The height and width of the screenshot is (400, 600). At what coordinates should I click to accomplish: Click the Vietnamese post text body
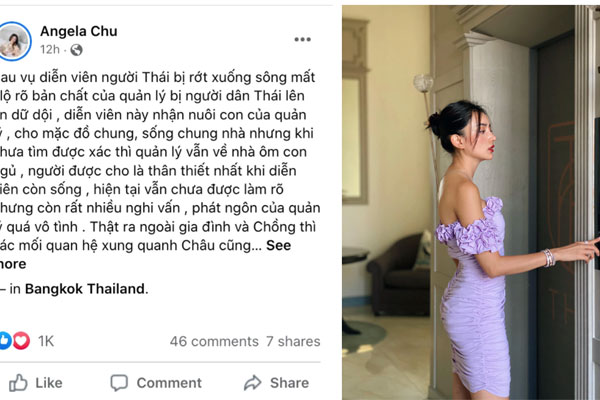(158, 170)
